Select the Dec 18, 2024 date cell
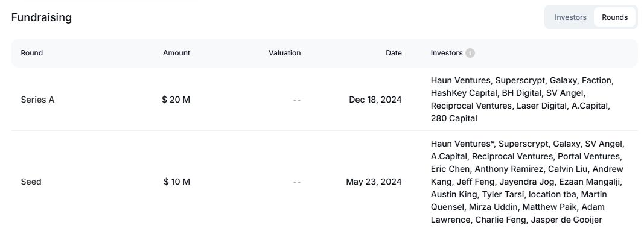 [375, 100]
